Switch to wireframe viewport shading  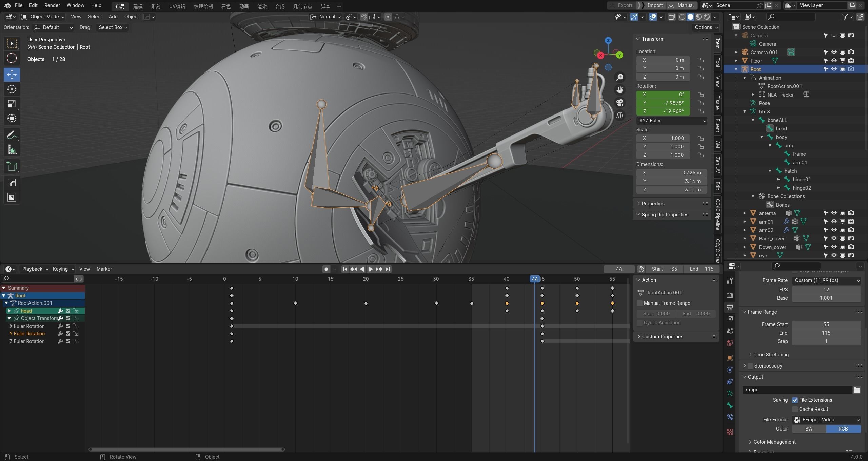(x=682, y=17)
